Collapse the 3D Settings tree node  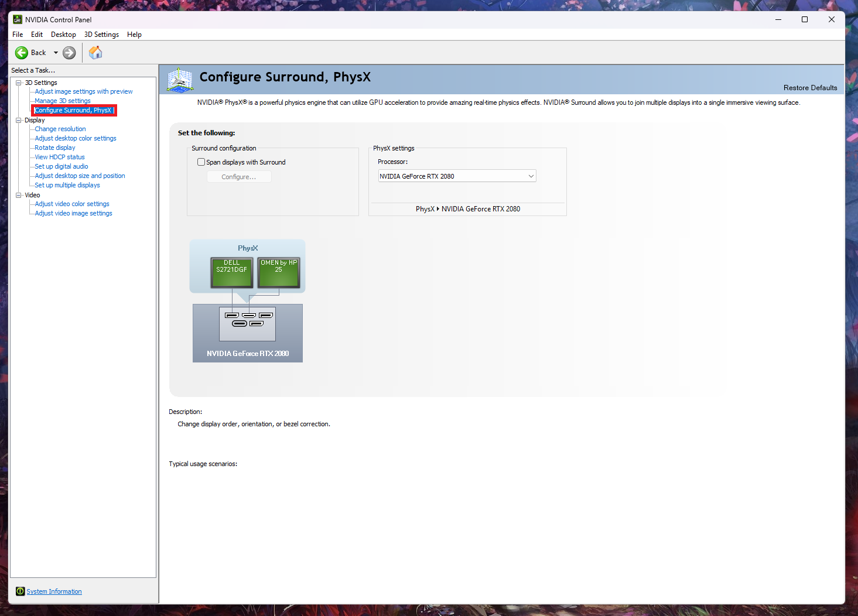(19, 83)
